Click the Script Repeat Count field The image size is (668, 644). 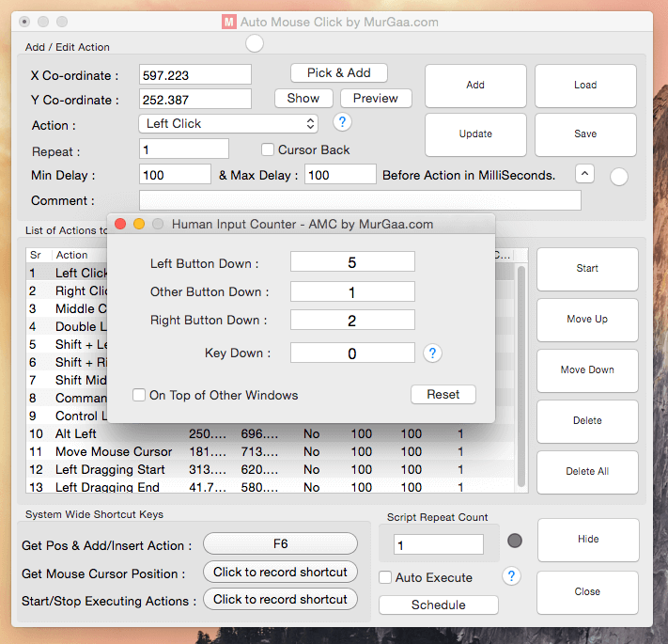pyautogui.click(x=439, y=544)
